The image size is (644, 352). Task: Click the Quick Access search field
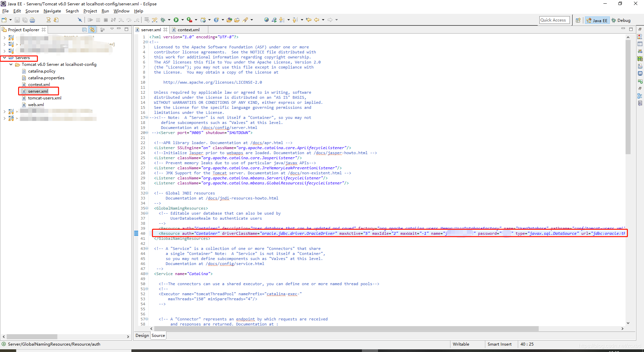[554, 20]
